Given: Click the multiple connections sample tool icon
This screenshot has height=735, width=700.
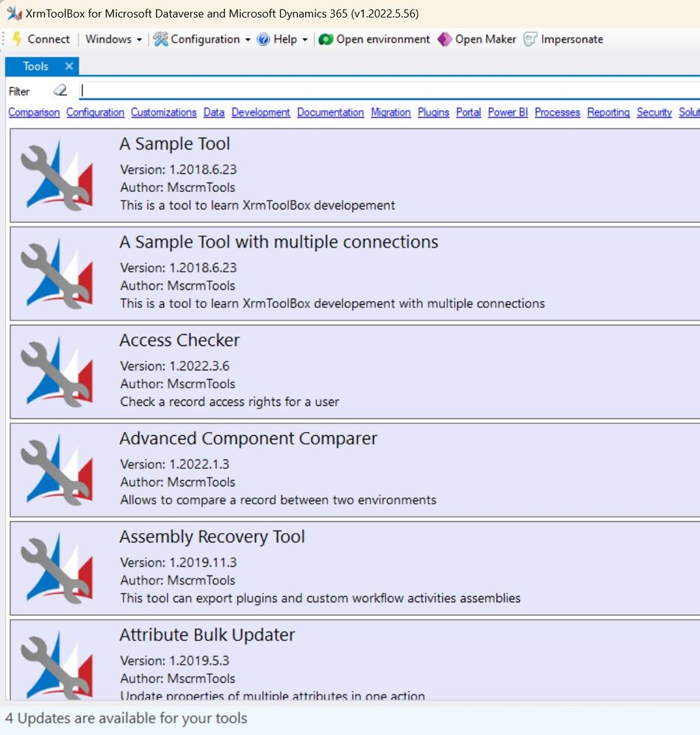Looking at the screenshot, I should coord(57,273).
